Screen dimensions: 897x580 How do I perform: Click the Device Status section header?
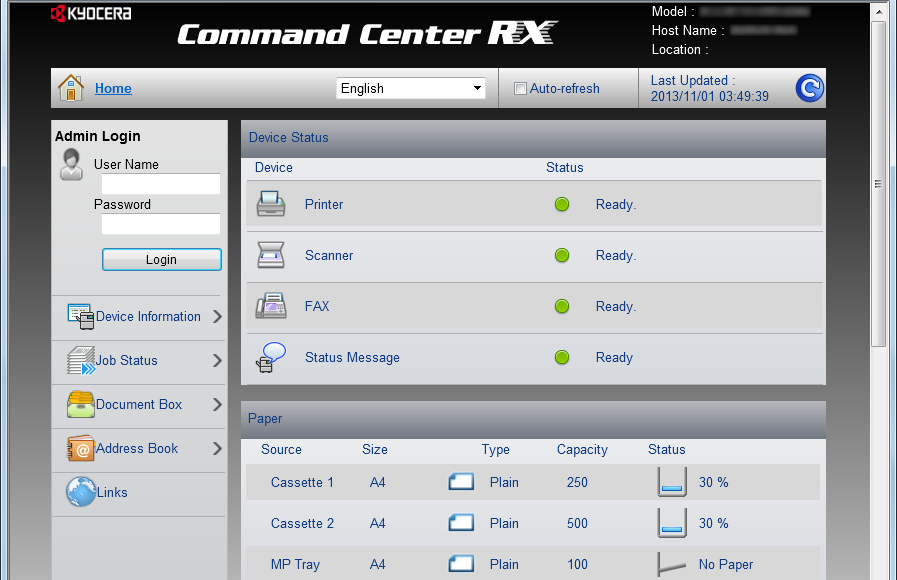[533, 138]
